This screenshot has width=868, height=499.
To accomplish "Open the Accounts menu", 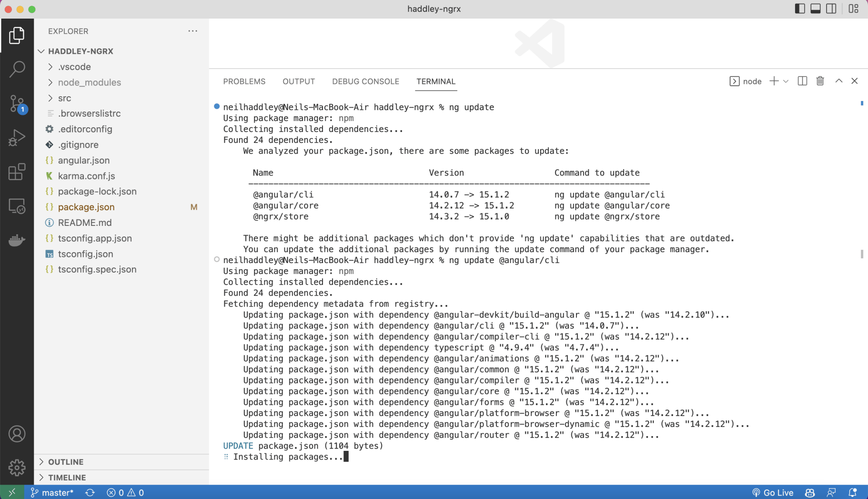I will click(x=17, y=434).
